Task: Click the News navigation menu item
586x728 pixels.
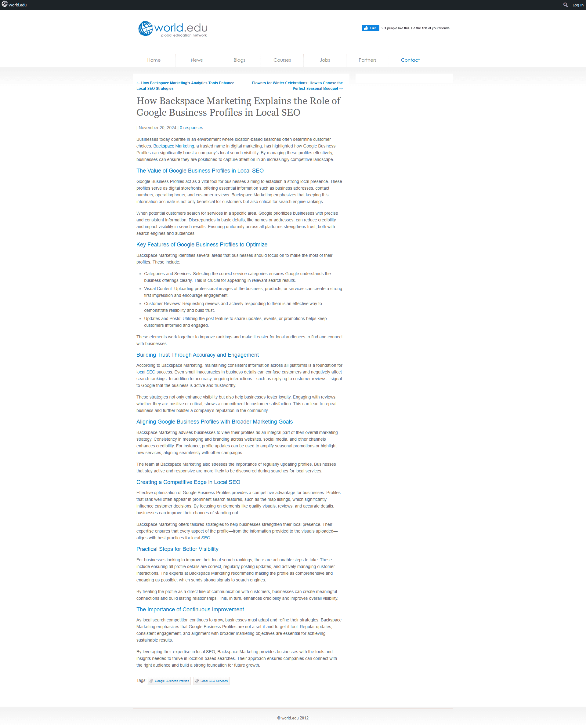Action: [196, 59]
